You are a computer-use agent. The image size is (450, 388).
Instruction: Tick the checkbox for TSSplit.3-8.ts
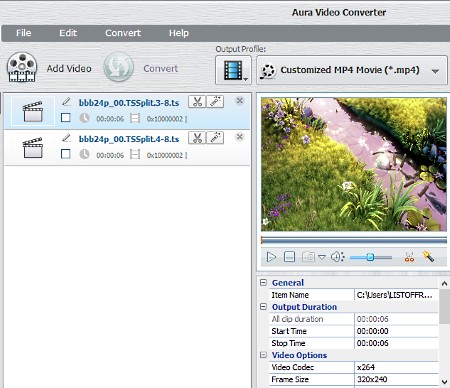pos(66,118)
